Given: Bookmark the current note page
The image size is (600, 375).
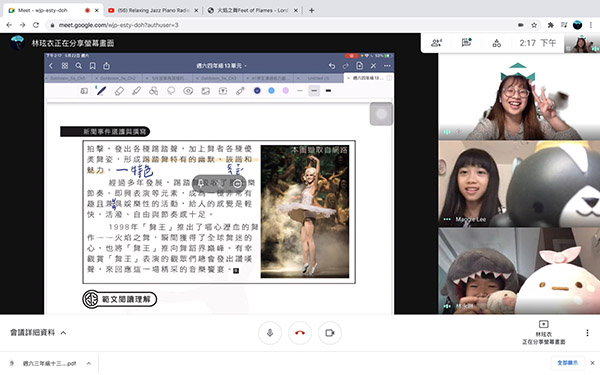Looking at the screenshot, I should 92,66.
